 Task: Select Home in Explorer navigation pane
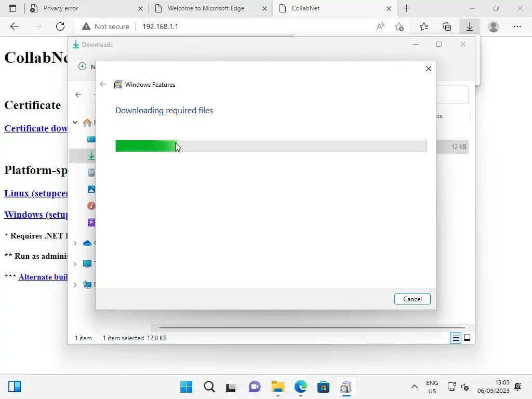click(87, 123)
